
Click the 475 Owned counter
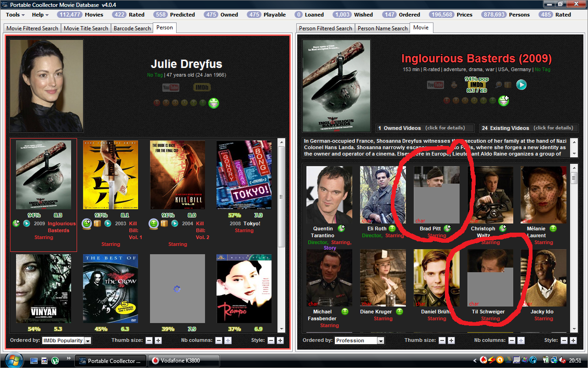[222, 15]
